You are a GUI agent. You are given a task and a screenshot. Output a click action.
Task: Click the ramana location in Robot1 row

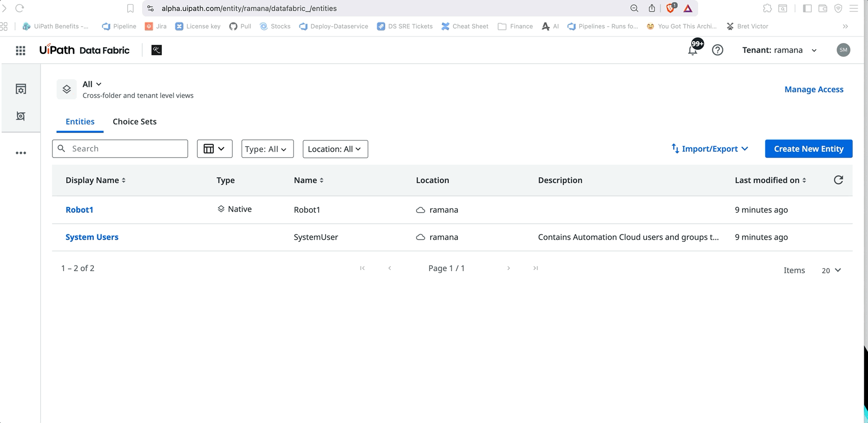(437, 210)
